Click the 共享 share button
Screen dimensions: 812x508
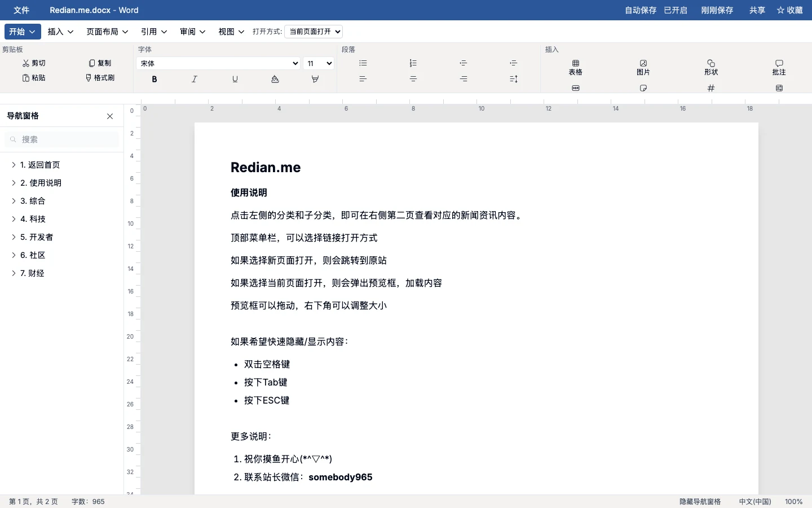pyautogui.click(x=757, y=10)
